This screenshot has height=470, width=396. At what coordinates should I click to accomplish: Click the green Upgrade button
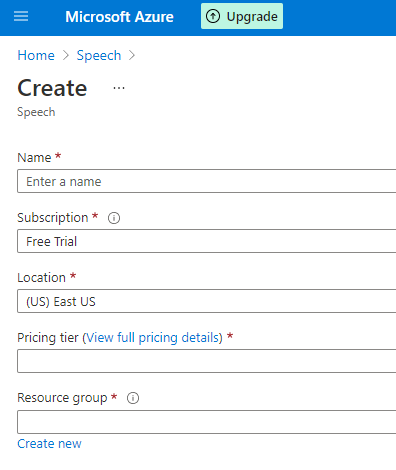pyautogui.click(x=242, y=16)
